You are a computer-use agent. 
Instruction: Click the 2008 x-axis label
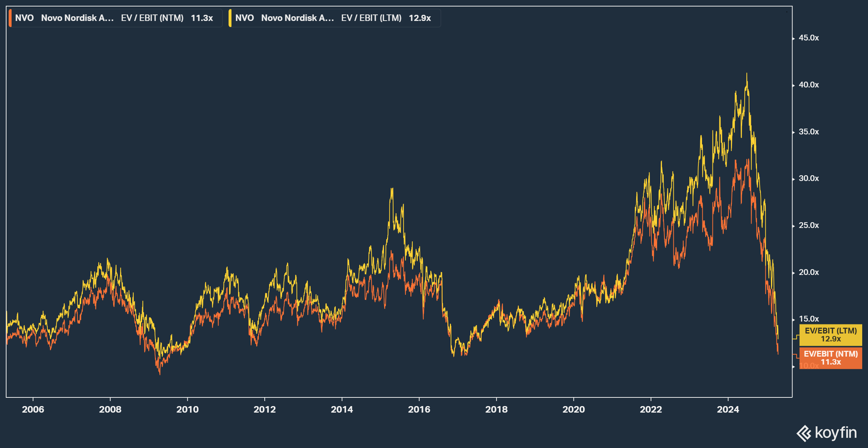[x=110, y=409]
